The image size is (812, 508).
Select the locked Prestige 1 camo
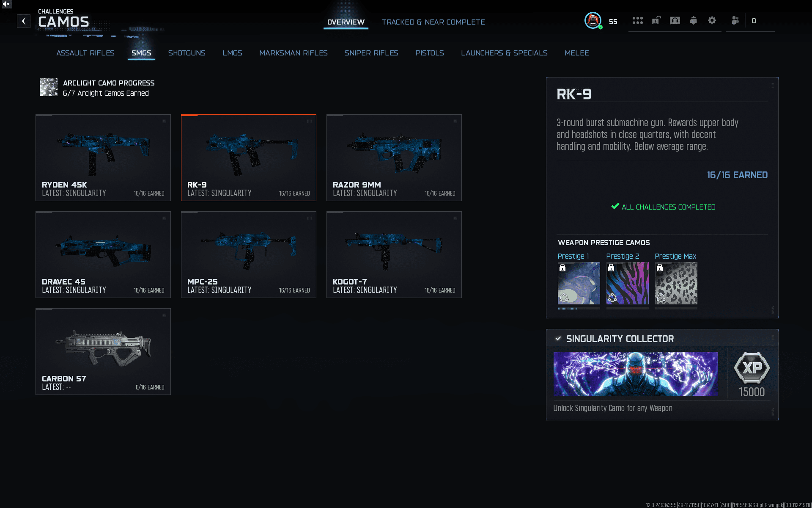pos(579,283)
